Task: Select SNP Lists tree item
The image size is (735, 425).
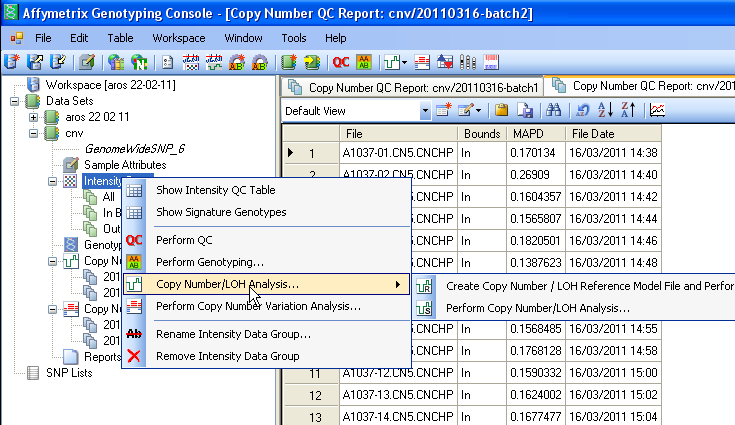Action: pos(69,373)
